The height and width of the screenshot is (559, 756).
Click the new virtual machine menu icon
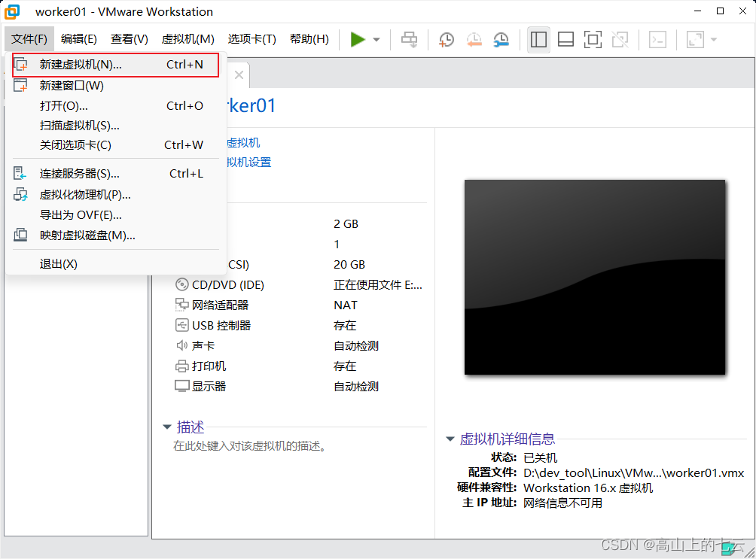(x=21, y=65)
